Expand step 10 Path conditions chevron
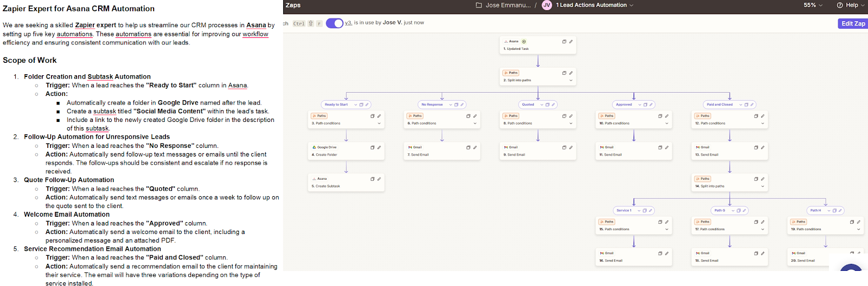The width and height of the screenshot is (868, 286). [667, 123]
